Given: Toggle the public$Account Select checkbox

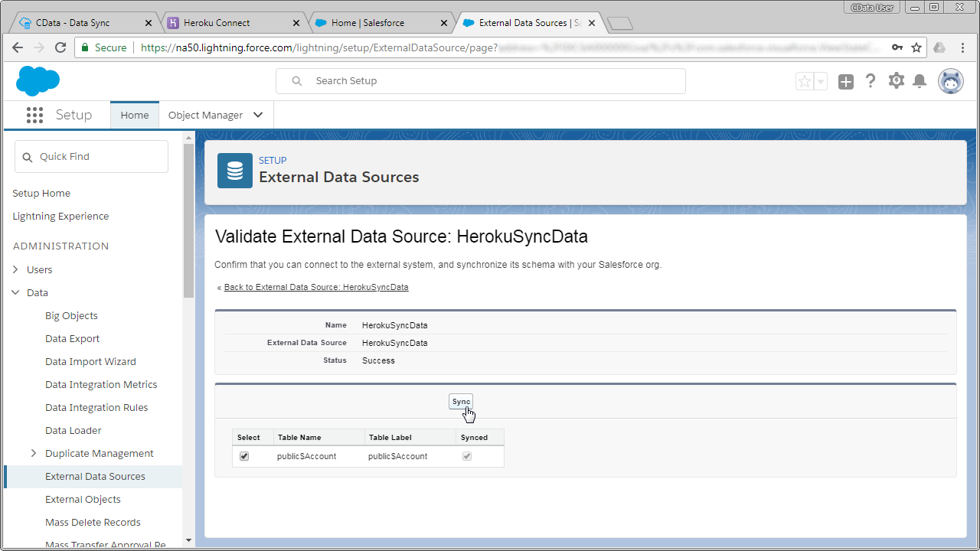Looking at the screenshot, I should point(244,456).
